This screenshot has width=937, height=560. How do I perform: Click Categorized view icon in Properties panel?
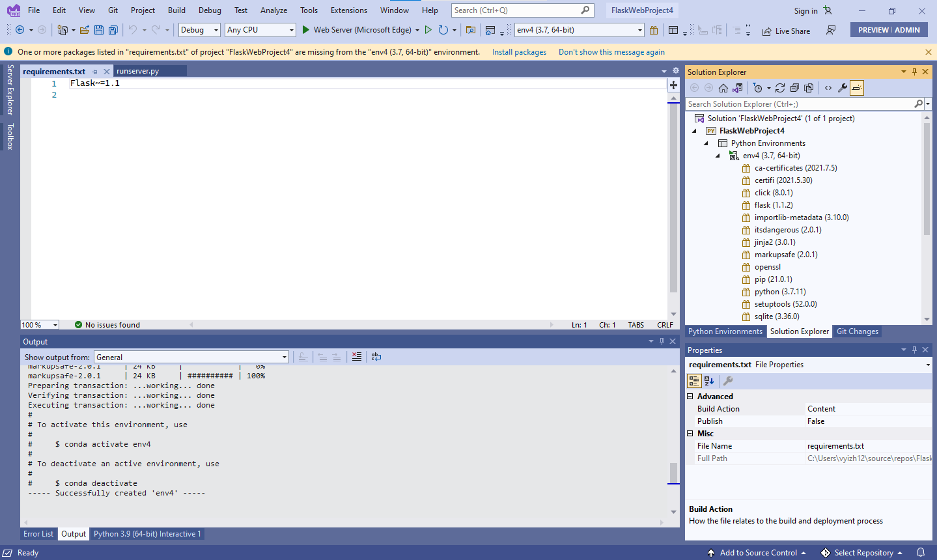point(694,381)
